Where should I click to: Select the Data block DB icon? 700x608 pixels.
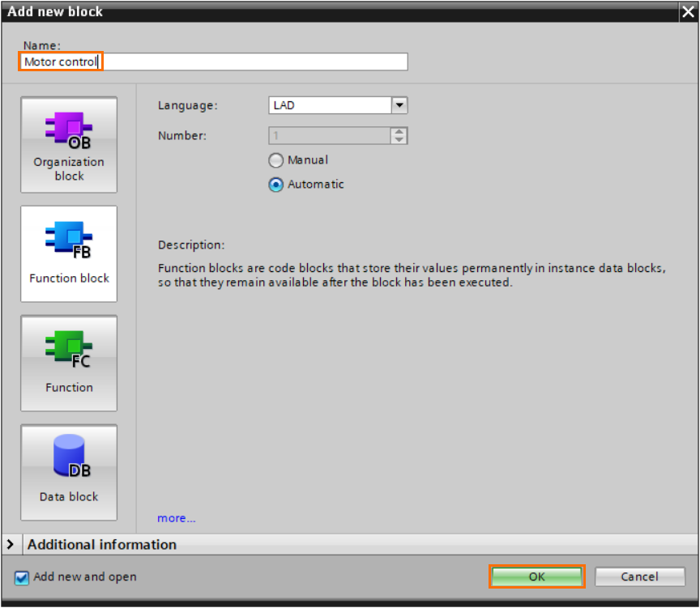coord(69,472)
